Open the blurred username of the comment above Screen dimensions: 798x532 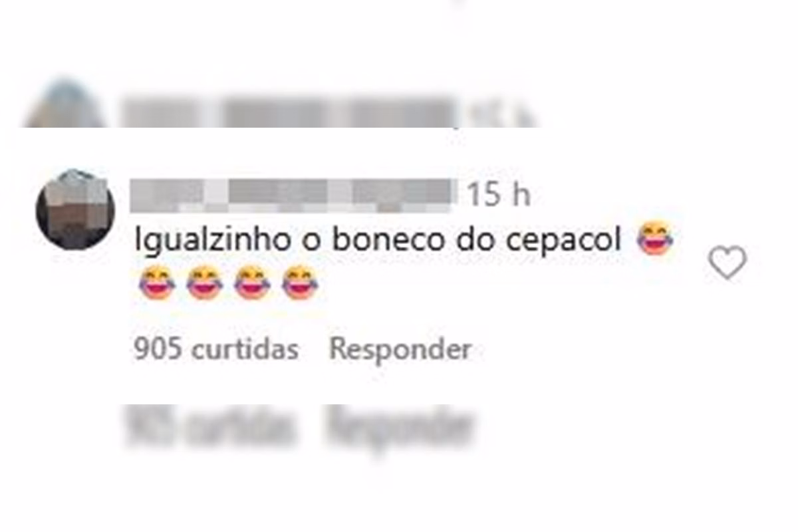pyautogui.click(x=287, y=112)
